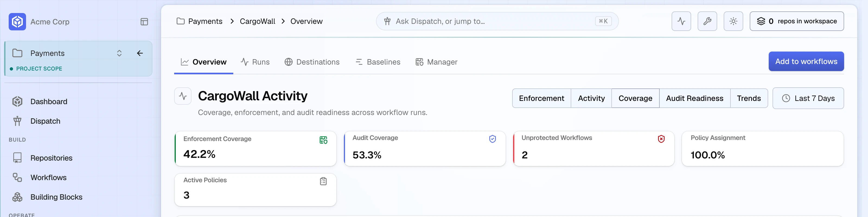This screenshot has height=217, width=868.
Task: Expand the Payments project switcher
Action: coord(119,53)
